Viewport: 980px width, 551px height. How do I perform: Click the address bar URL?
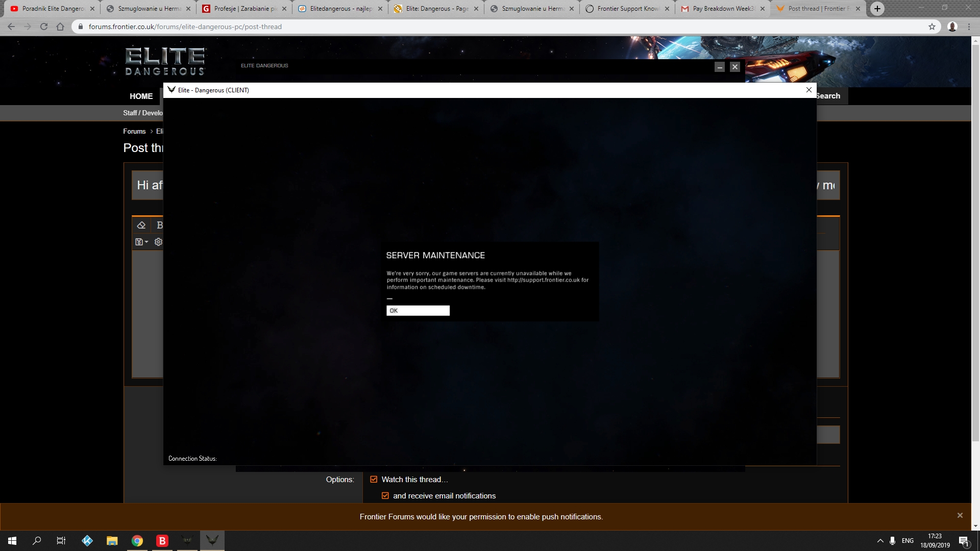(x=185, y=27)
